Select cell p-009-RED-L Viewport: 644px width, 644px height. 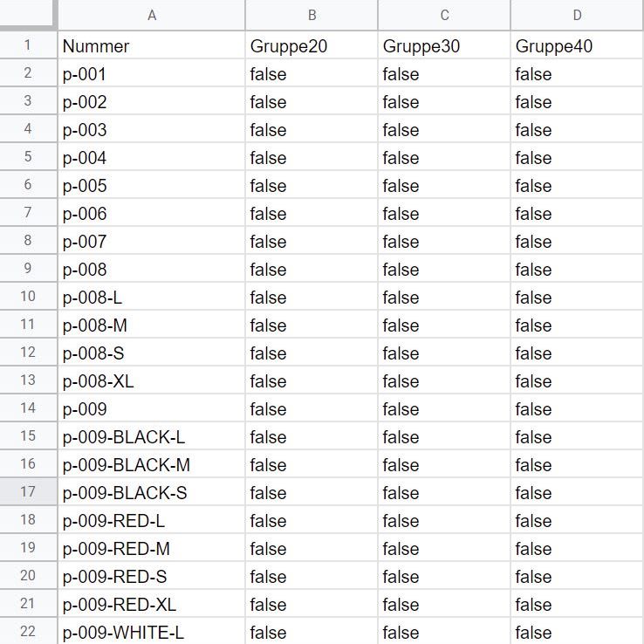click(x=152, y=520)
